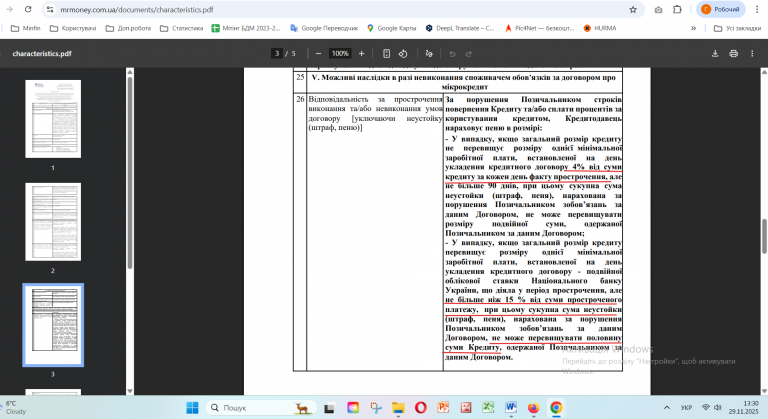Image resolution: width=768 pixels, height=419 pixels.
Task: Open the Статистика bookmarks folder
Action: pos(182,28)
